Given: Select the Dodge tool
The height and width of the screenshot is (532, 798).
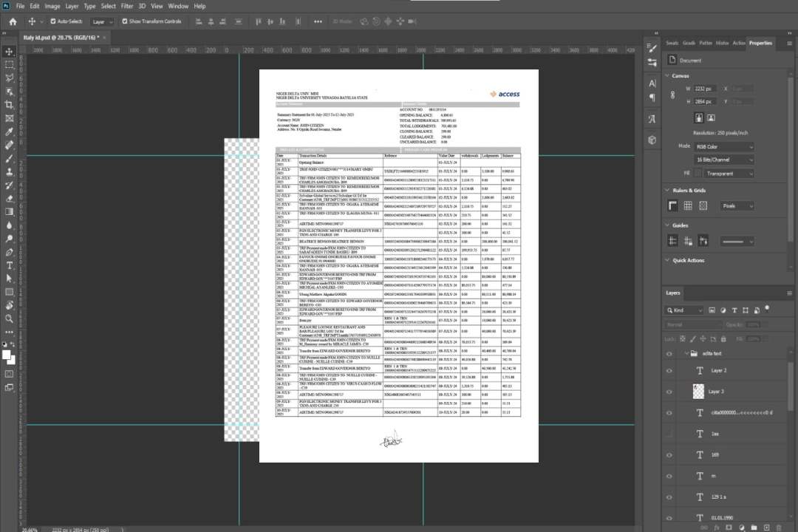Looking at the screenshot, I should [9, 238].
